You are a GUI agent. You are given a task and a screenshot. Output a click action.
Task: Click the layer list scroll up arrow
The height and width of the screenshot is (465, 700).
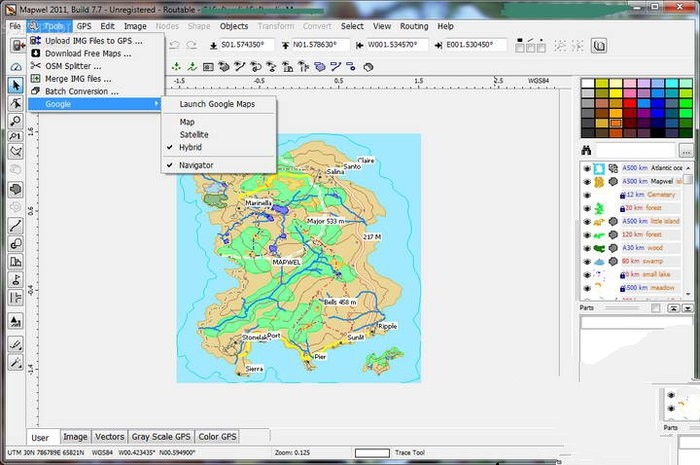click(688, 168)
